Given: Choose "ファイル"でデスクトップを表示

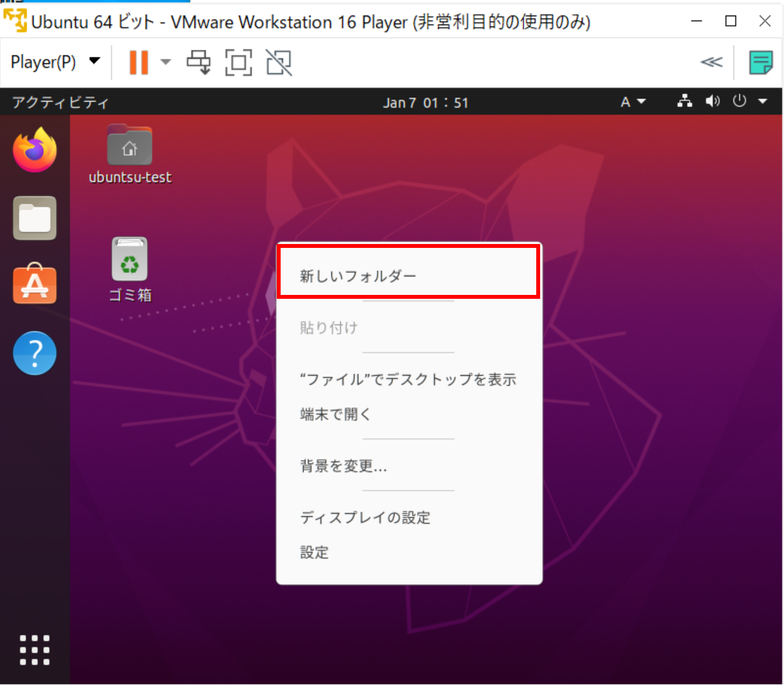Looking at the screenshot, I should [x=409, y=379].
